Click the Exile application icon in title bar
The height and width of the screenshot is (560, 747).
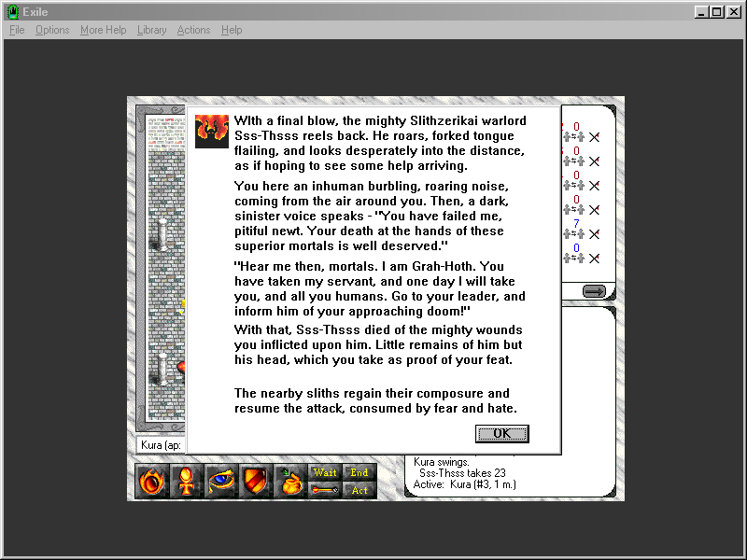tap(13, 12)
